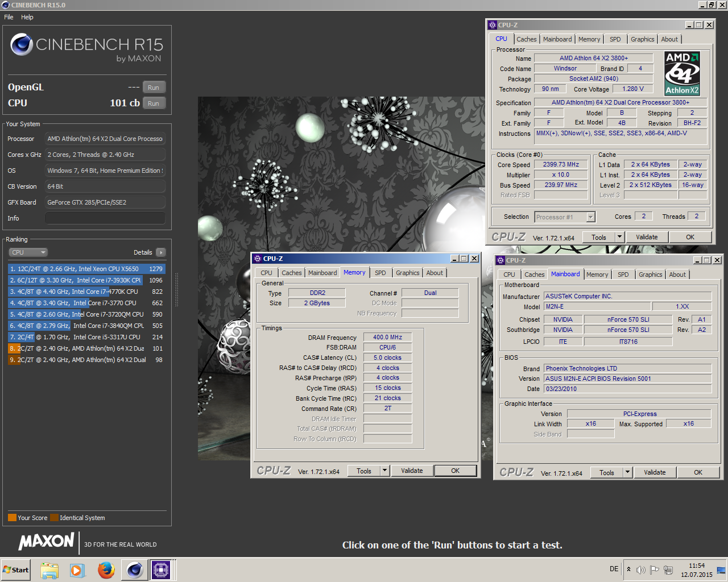Run the CPU benchmark
The height and width of the screenshot is (582, 728).
click(154, 103)
